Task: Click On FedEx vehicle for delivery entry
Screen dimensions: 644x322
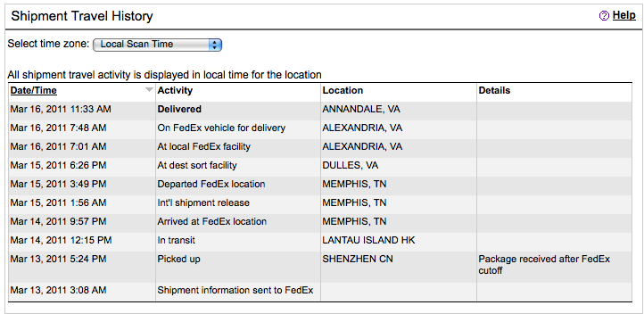Action: (221, 128)
